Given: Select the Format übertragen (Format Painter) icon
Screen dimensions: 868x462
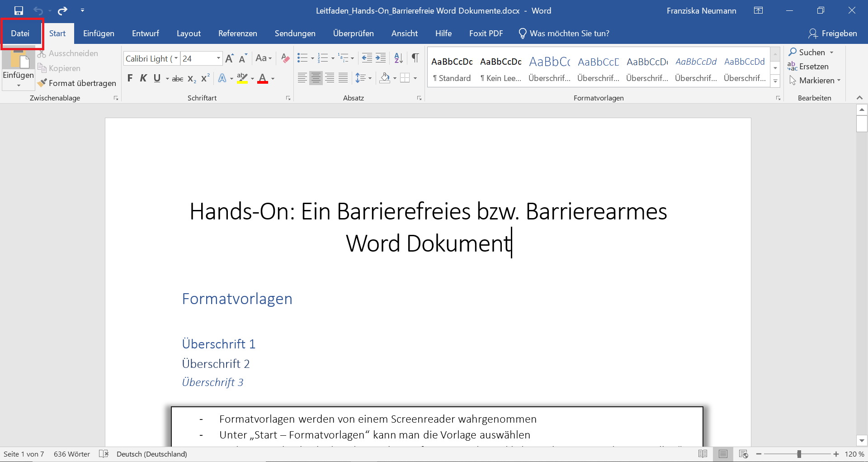Looking at the screenshot, I should pyautogui.click(x=42, y=83).
